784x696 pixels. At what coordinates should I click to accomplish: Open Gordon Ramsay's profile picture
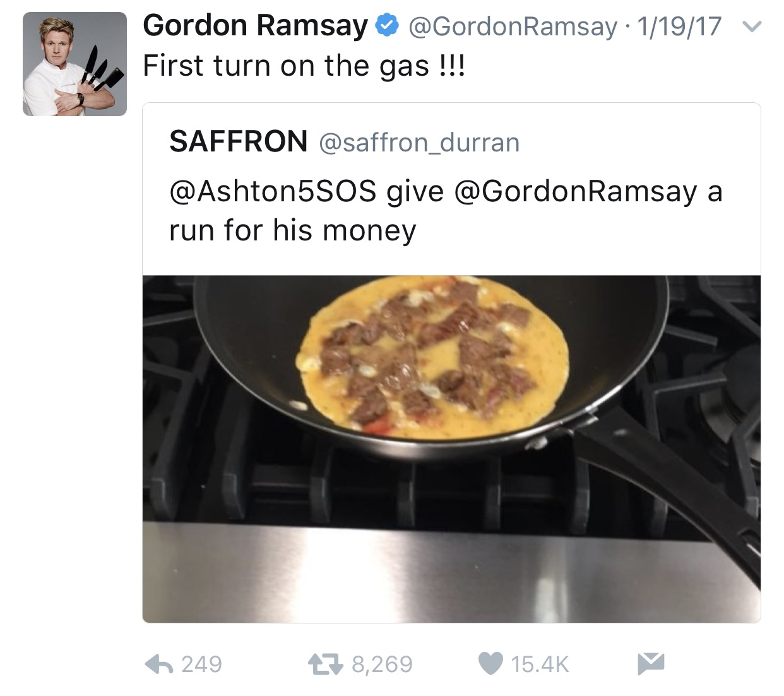pyautogui.click(x=74, y=64)
